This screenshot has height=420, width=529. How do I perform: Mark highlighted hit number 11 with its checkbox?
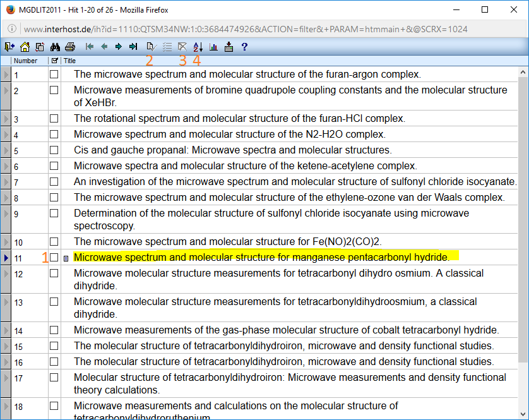coord(54,257)
